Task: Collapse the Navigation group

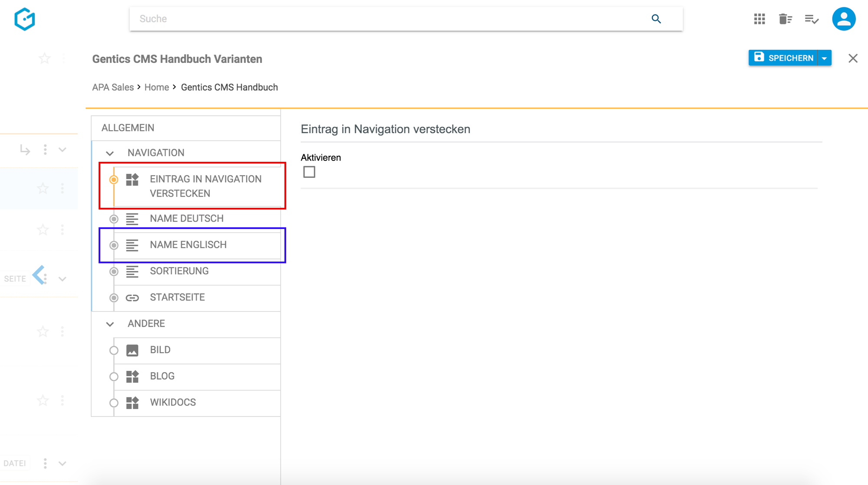Action: tap(110, 153)
